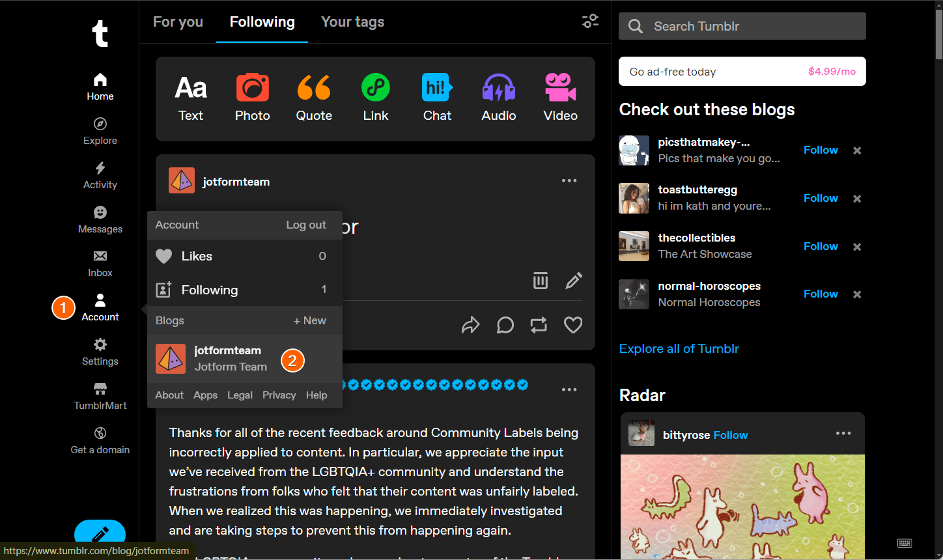
Task: Create a Link post
Action: 376,98
